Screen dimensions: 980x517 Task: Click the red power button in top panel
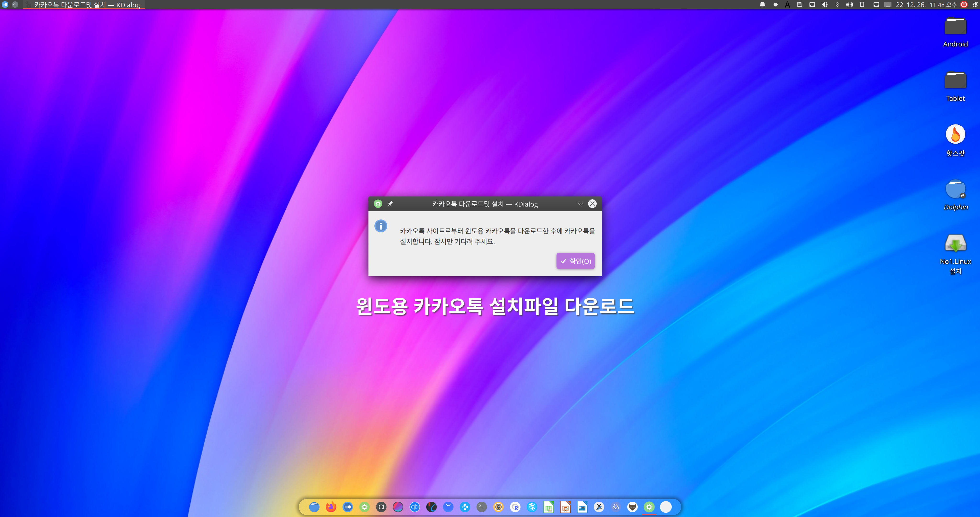click(x=964, y=5)
